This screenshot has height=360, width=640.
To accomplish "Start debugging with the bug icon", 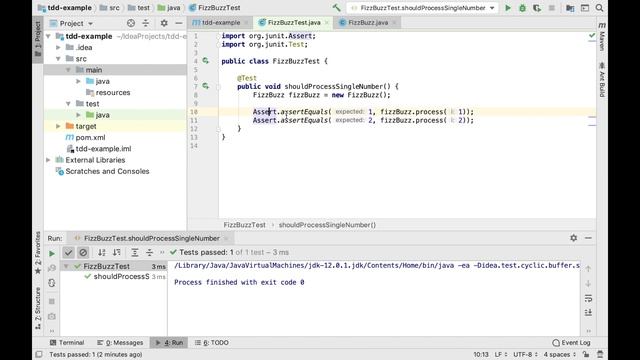I will coord(522,8).
